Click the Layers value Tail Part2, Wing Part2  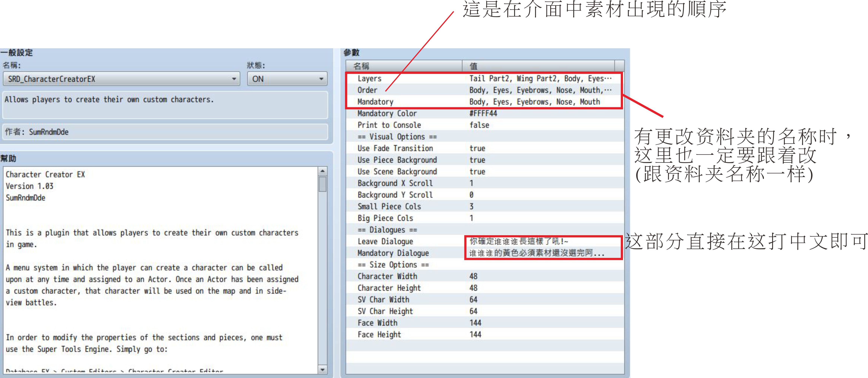pos(540,79)
